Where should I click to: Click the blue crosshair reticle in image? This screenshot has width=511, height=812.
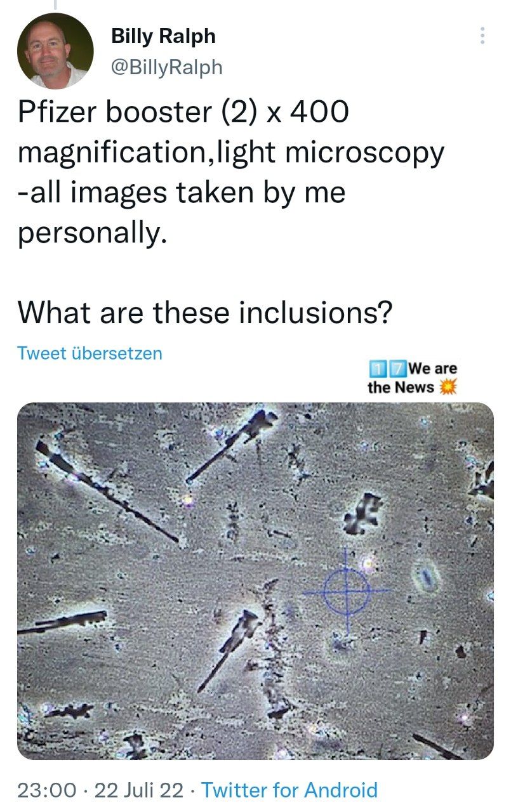pos(347,591)
